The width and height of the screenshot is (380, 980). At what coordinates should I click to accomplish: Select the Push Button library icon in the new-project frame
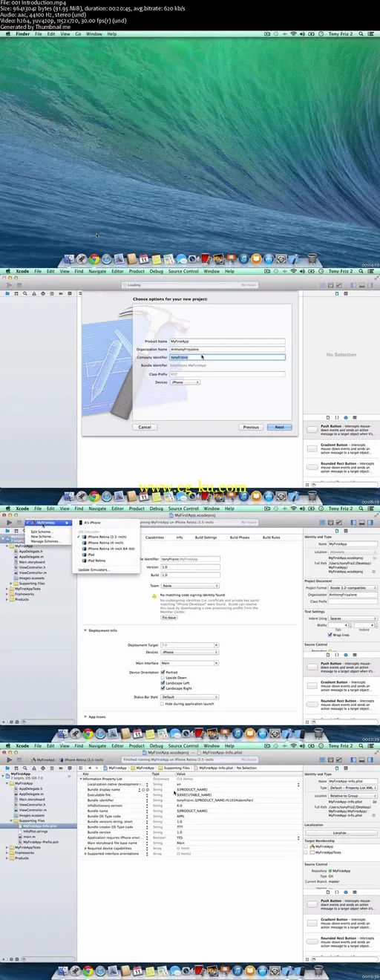(x=312, y=430)
